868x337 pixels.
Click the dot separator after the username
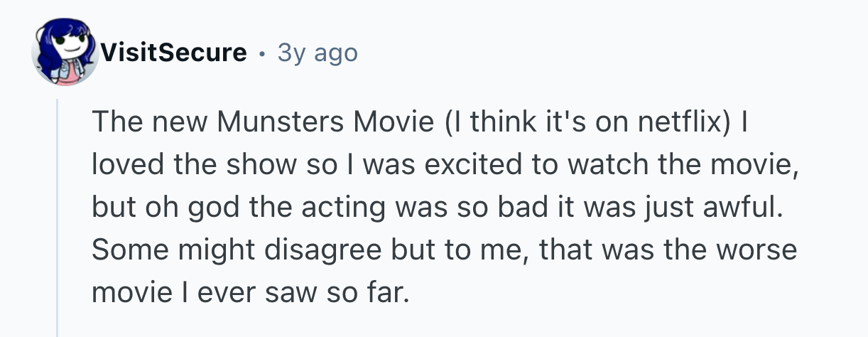[x=262, y=53]
